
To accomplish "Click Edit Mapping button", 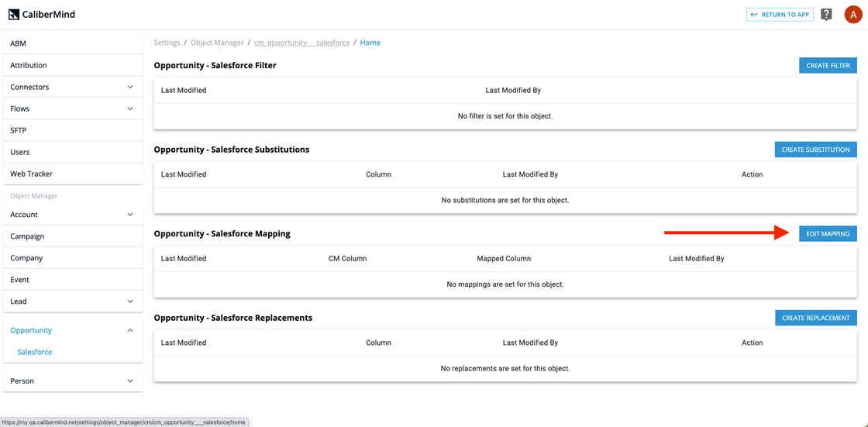I will click(828, 234).
